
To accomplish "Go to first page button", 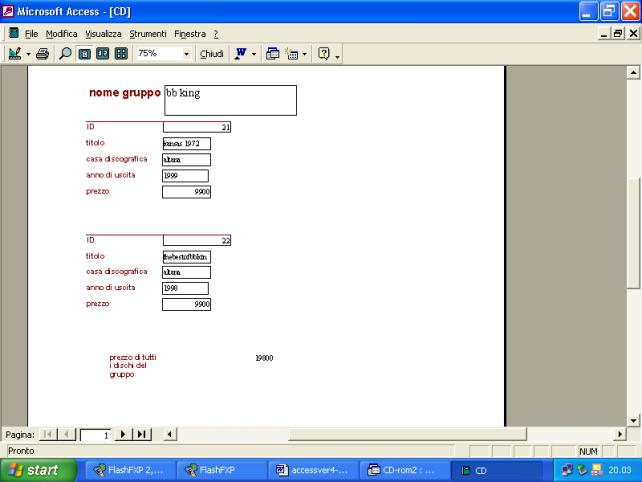I will tap(48, 434).
